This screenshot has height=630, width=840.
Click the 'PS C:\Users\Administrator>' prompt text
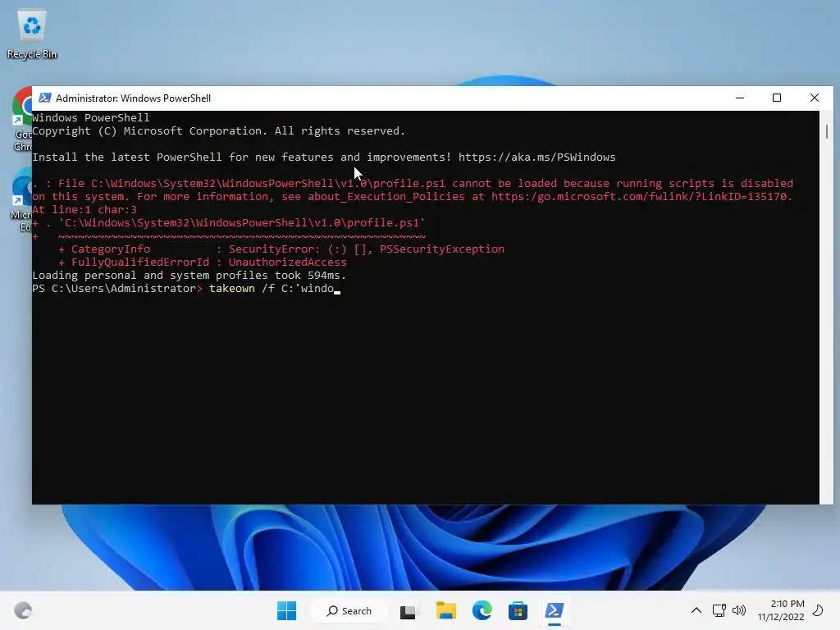click(117, 288)
